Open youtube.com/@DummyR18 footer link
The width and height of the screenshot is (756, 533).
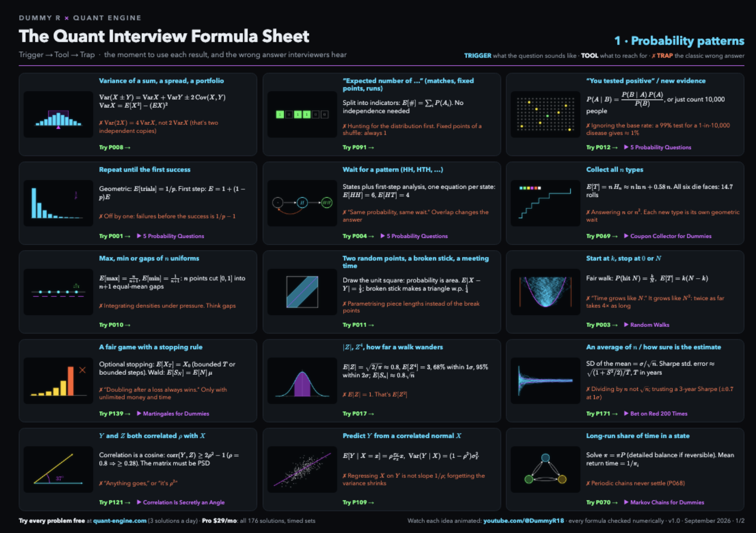[x=524, y=520]
